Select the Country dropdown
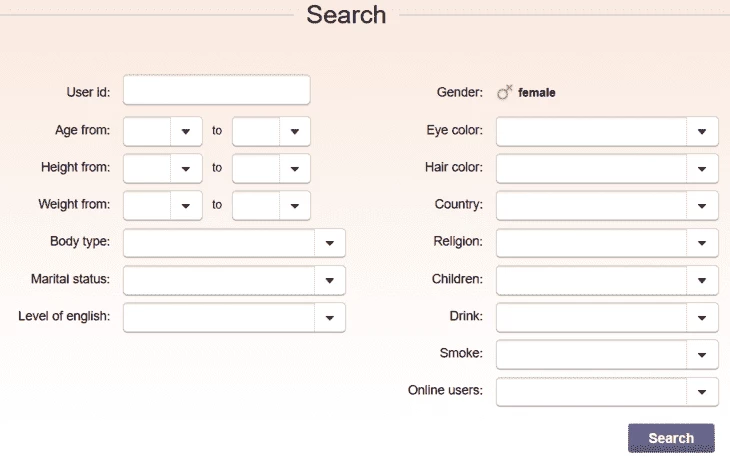The image size is (730, 457). tap(607, 205)
